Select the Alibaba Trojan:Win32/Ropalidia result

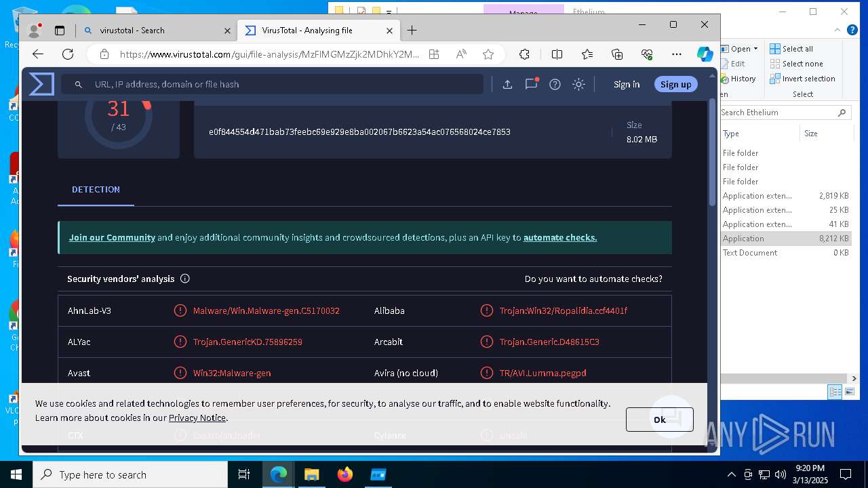pos(564,310)
